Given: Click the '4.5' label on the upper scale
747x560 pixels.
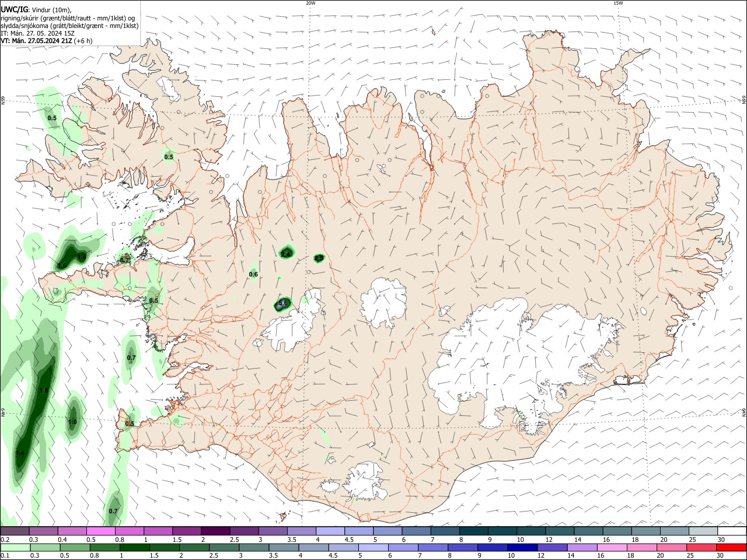Looking at the screenshot, I should point(349,540).
